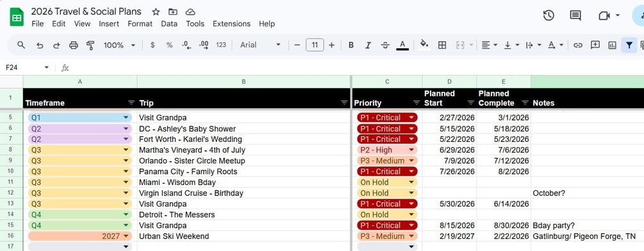The width and height of the screenshot is (644, 251).
Task: Insert a chart
Action: point(612,45)
